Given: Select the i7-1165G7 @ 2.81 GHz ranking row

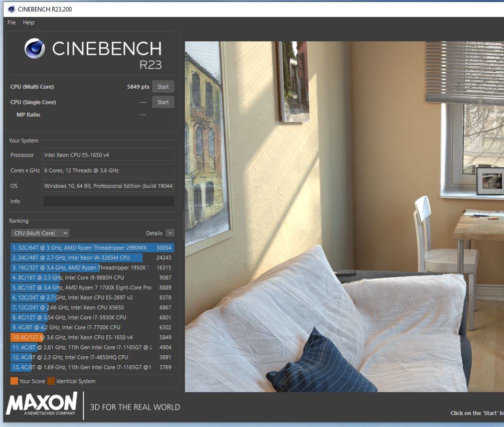Looking at the screenshot, I should pos(92,347).
